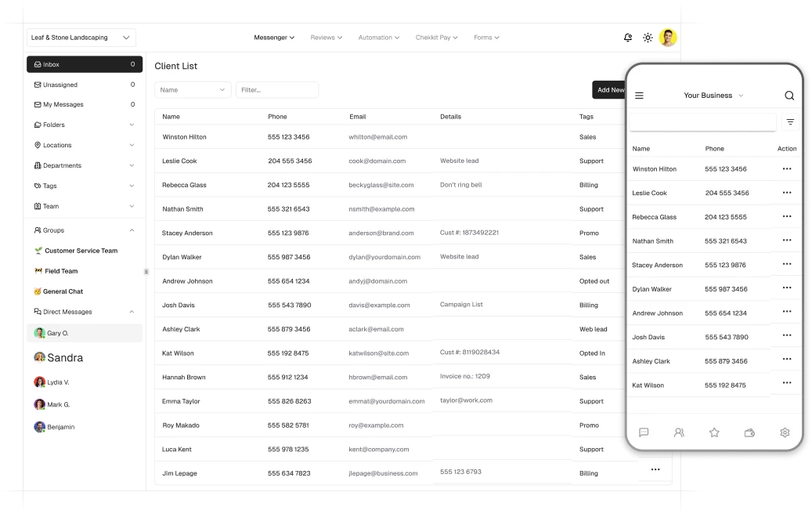Click the Filter input field

[278, 90]
